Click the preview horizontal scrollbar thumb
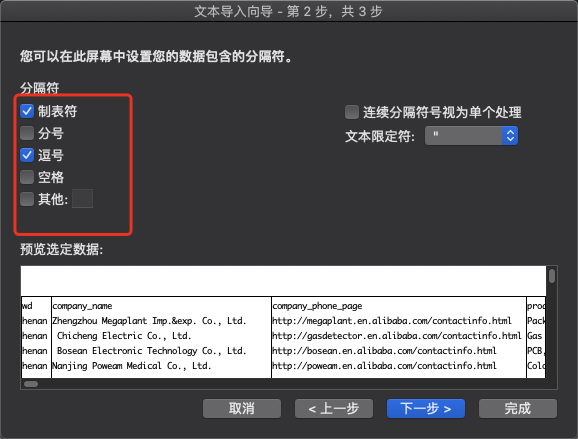This screenshot has height=439, width=578. (x=31, y=384)
